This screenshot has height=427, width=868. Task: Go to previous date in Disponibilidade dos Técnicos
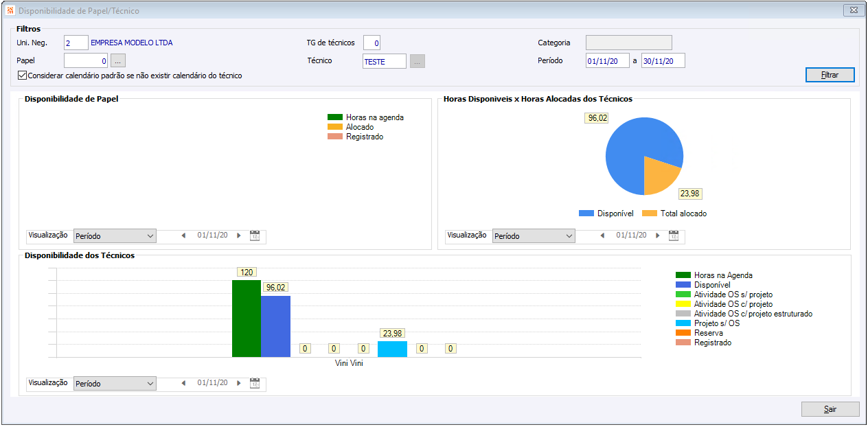(x=183, y=384)
